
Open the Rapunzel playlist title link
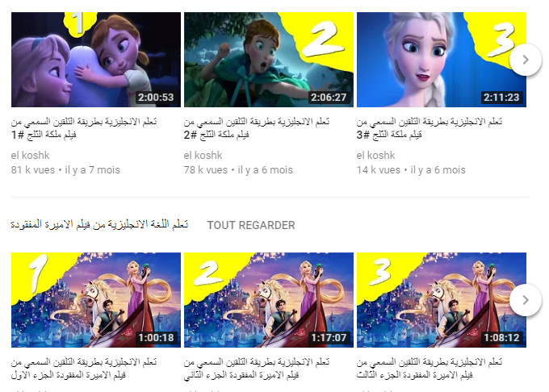[x=99, y=224]
